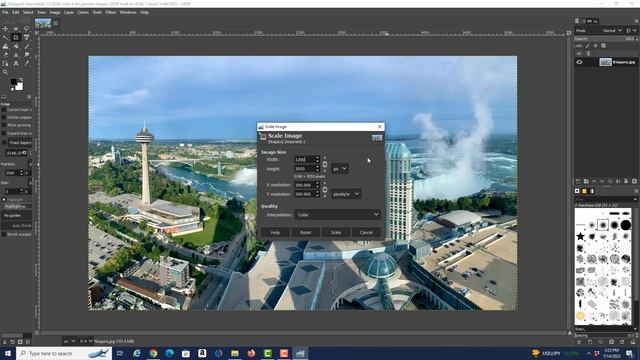Select the Paths tool
This screenshot has height=360, width=640.
pyautogui.click(x=5, y=64)
